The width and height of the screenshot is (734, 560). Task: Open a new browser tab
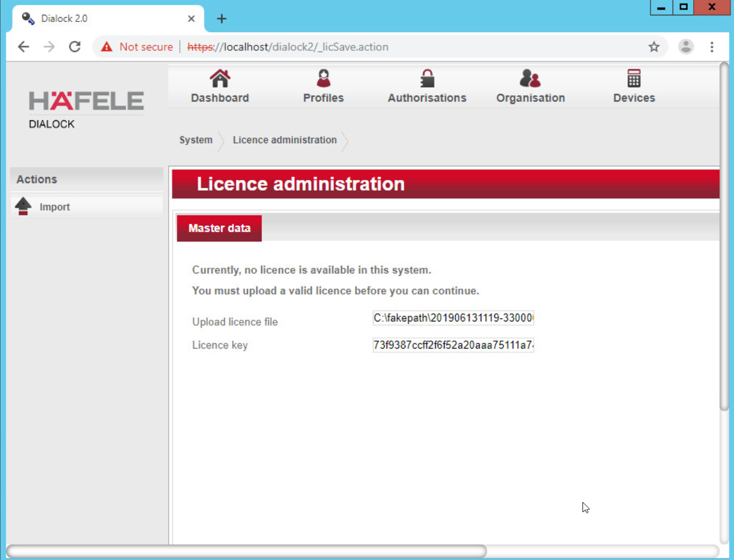[221, 19]
